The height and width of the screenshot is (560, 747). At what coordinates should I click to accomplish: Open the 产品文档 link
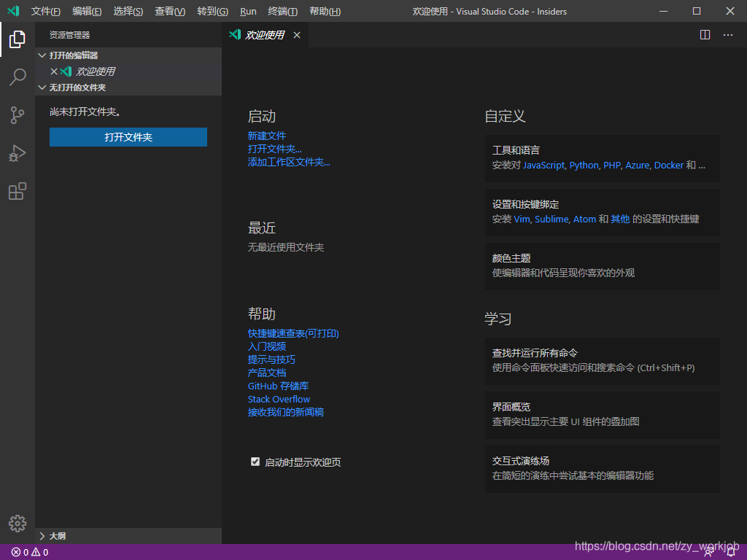coord(267,373)
